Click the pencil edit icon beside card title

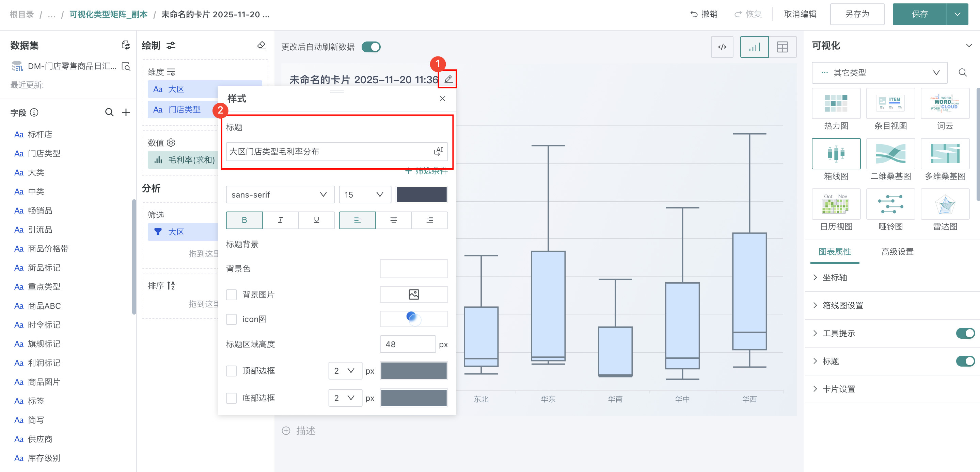[x=448, y=79]
